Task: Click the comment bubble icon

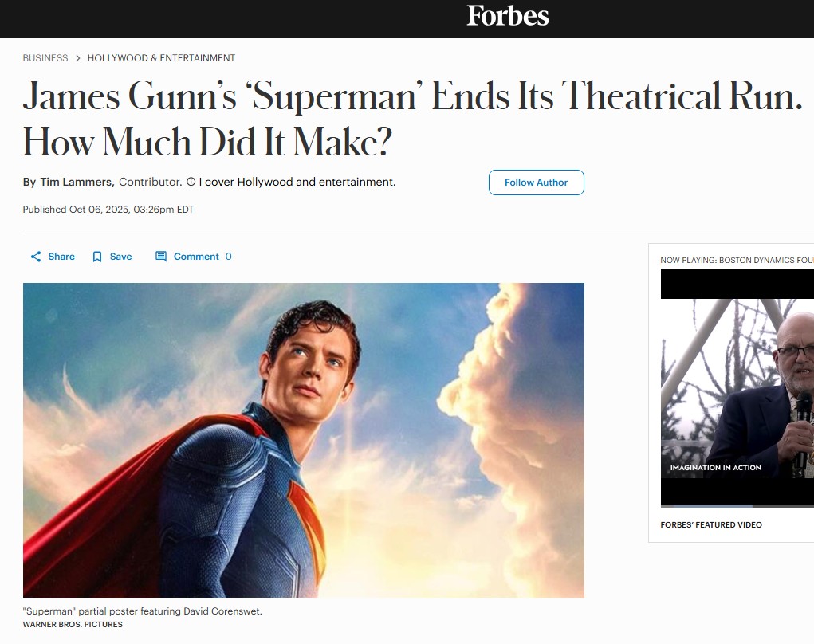Action: point(161,257)
